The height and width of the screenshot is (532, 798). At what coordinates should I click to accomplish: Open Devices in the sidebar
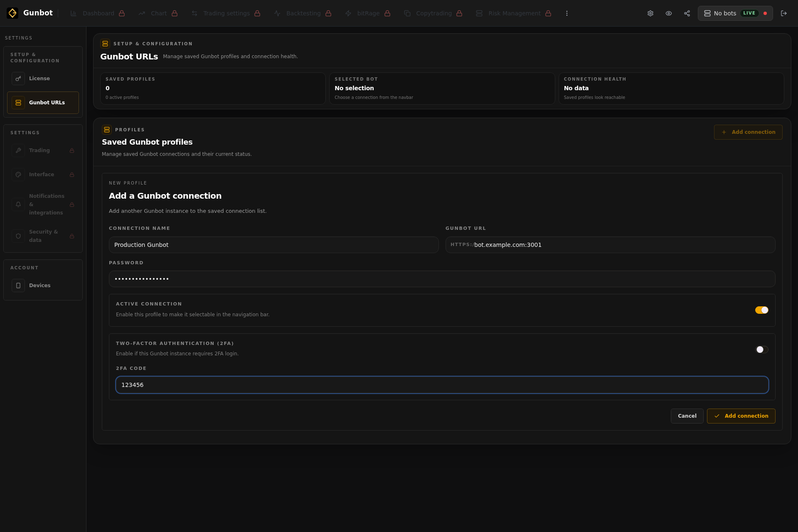(43, 286)
